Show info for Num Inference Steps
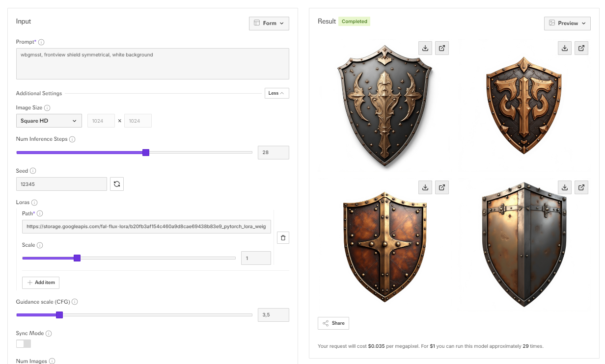This screenshot has height=364, width=605. coord(72,139)
